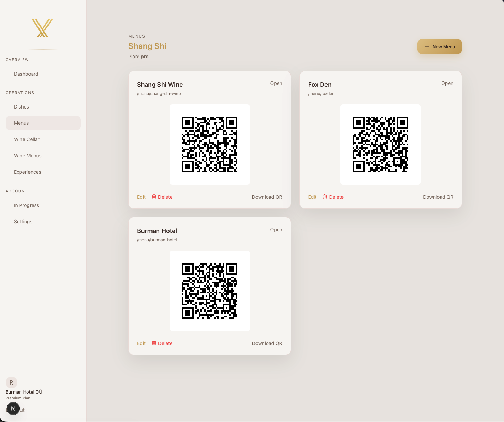Viewport: 504px width, 422px height.
Task: Click the /menu/burman-hotel path text
Action: [x=157, y=240]
